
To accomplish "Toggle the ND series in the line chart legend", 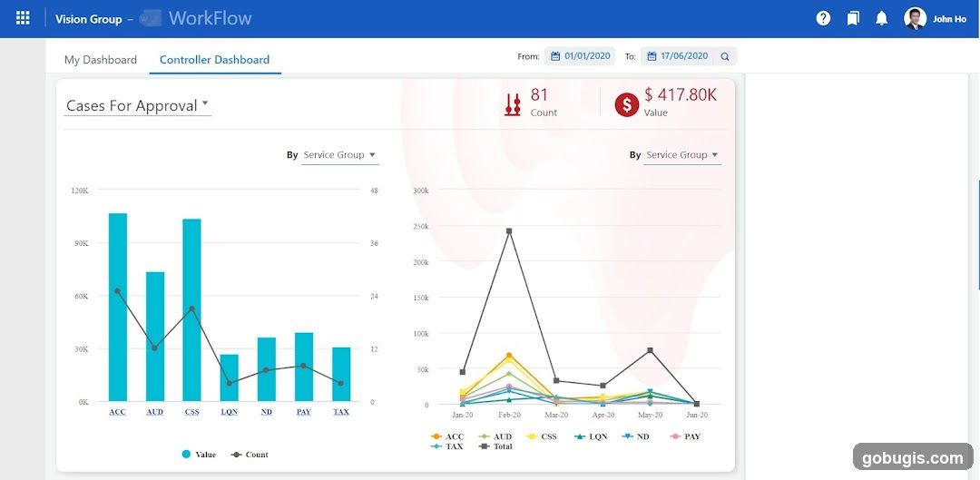I will (636, 436).
